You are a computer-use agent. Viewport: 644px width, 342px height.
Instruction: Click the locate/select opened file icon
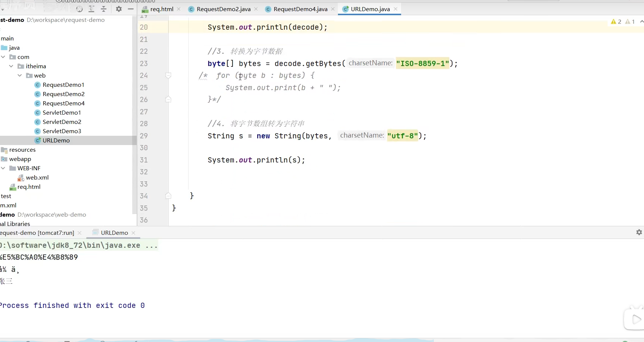pyautogui.click(x=79, y=9)
